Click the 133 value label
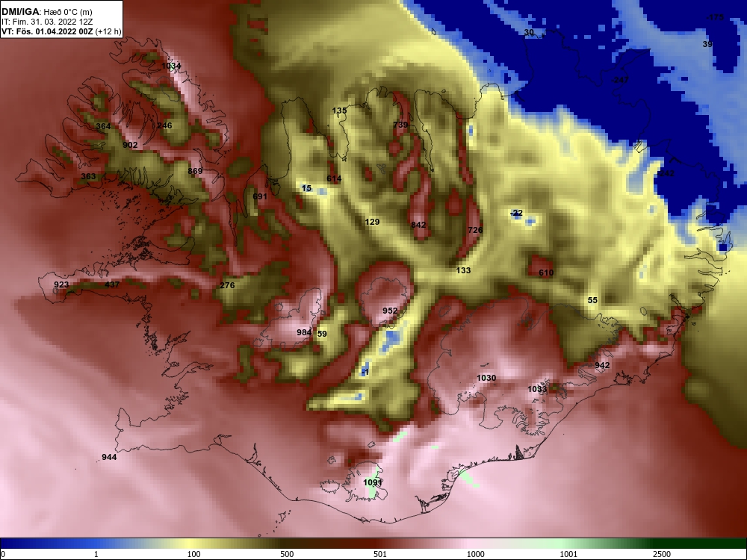The height and width of the screenshot is (560, 747). click(464, 270)
